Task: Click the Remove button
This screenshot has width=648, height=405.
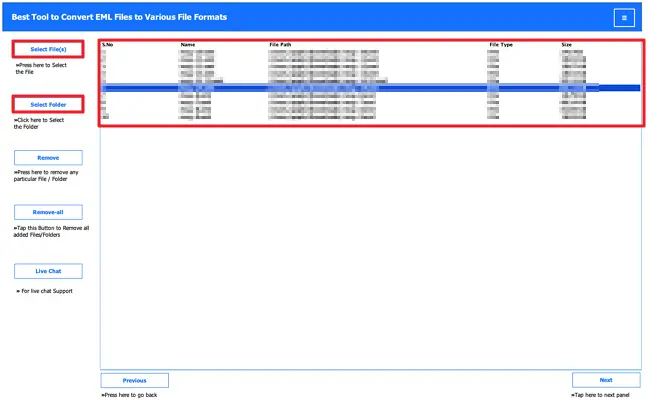Action: pyautogui.click(x=48, y=158)
